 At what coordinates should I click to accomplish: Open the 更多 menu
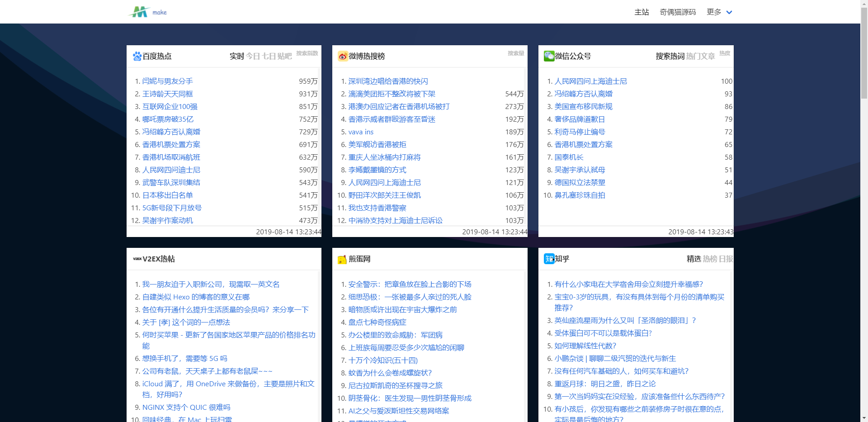pyautogui.click(x=714, y=12)
